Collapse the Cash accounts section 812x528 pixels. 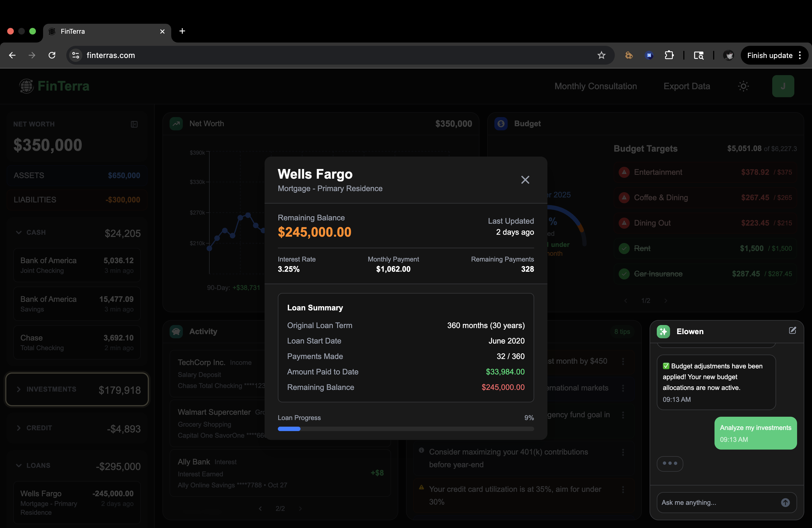pyautogui.click(x=19, y=233)
